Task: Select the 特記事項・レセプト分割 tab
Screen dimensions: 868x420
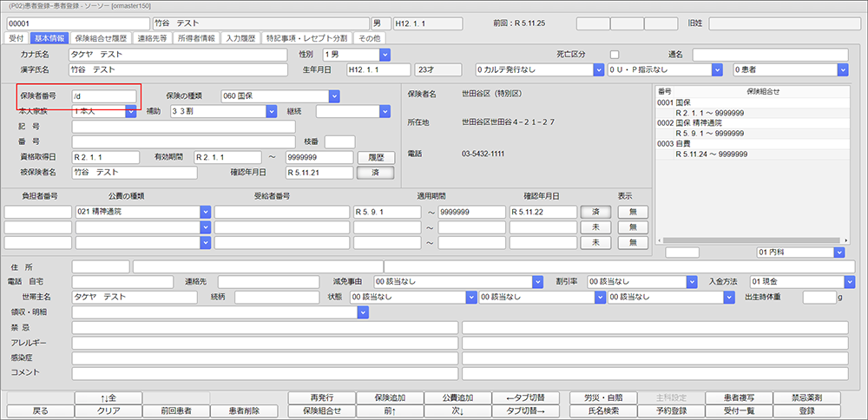Action: tap(306, 38)
